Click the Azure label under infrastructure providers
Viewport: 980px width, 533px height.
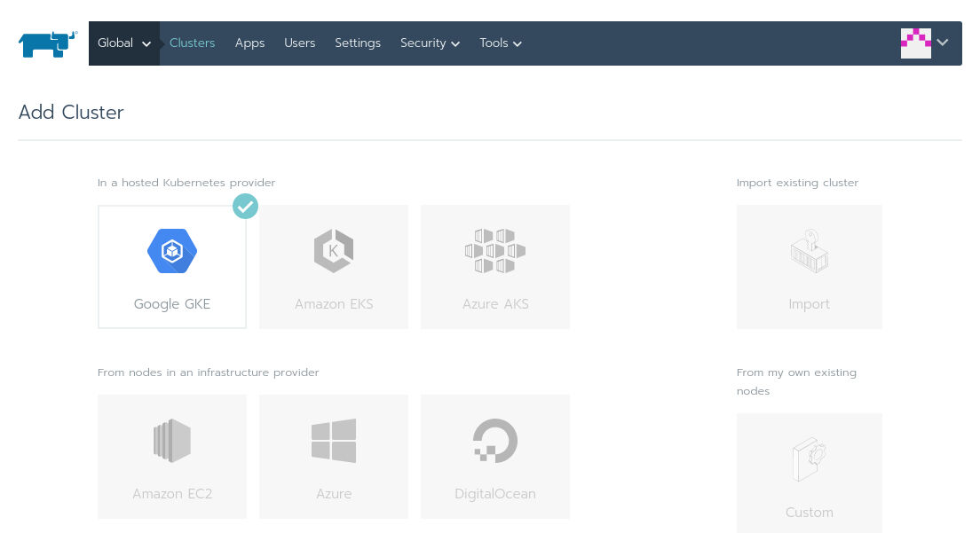pos(334,494)
